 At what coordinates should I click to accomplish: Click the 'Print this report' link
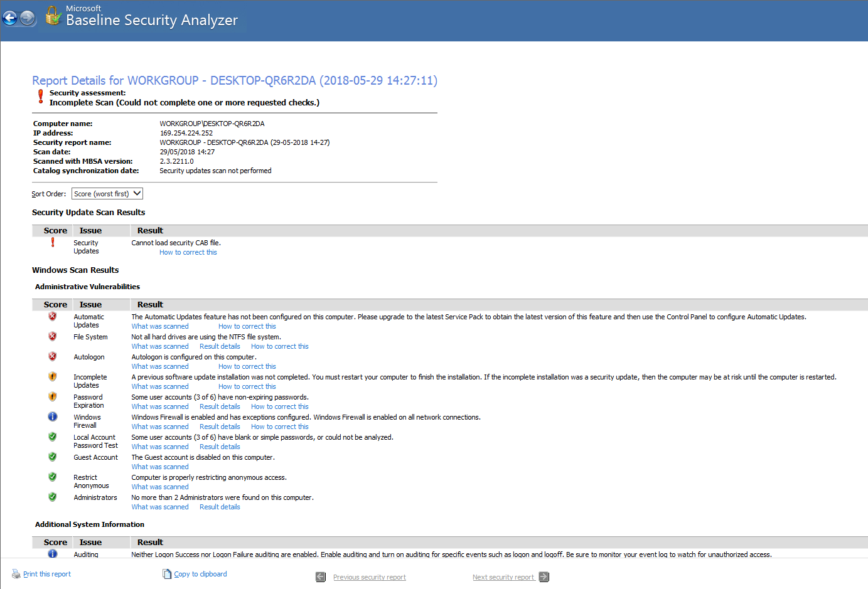pos(47,574)
